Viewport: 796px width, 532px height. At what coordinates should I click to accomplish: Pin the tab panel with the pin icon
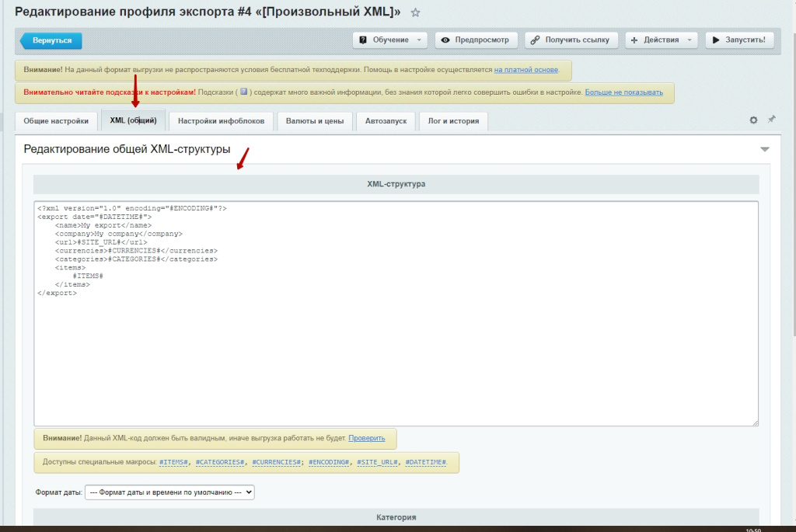pyautogui.click(x=772, y=119)
